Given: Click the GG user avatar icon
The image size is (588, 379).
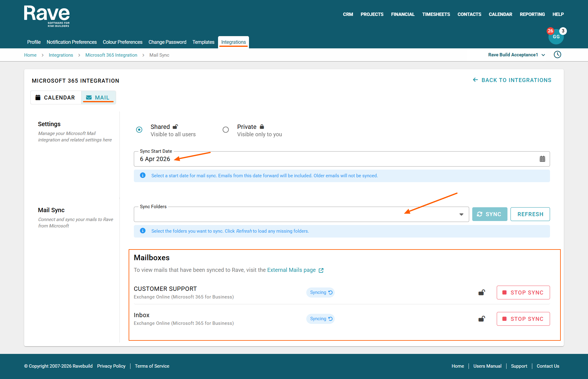Looking at the screenshot, I should click(x=556, y=38).
